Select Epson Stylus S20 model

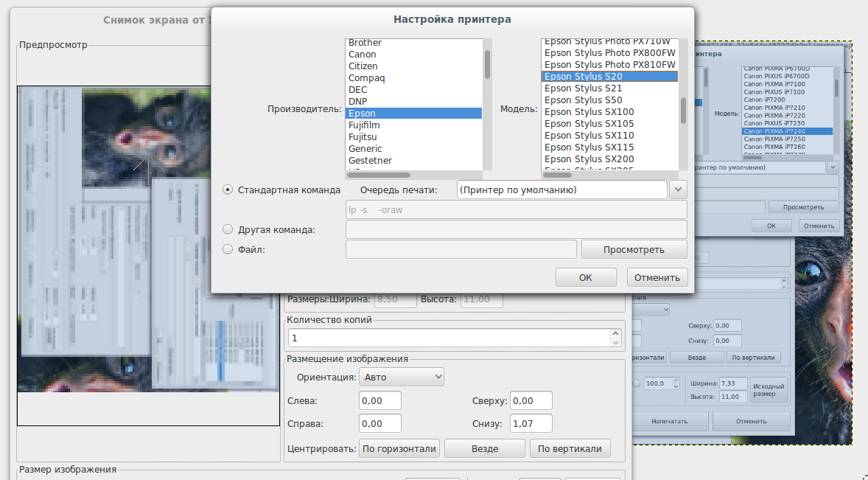pyautogui.click(x=609, y=77)
